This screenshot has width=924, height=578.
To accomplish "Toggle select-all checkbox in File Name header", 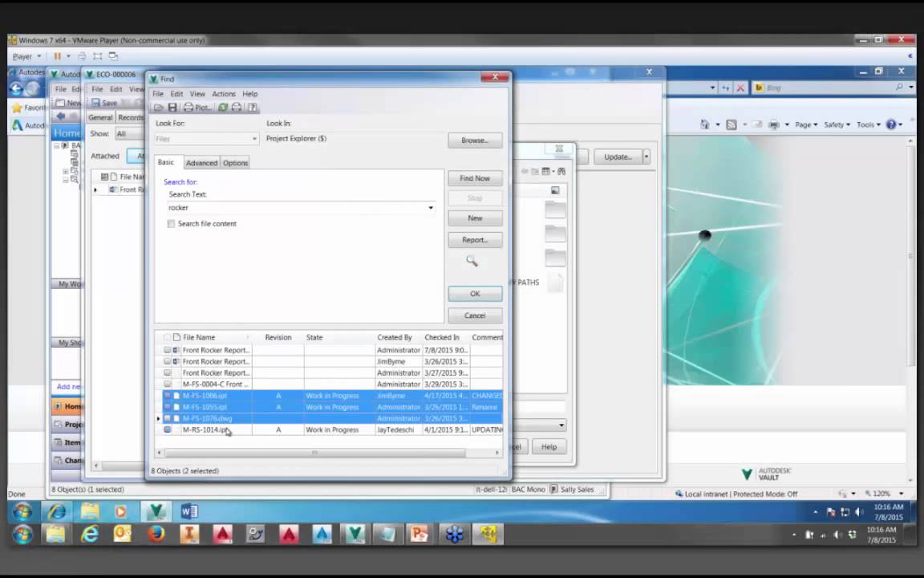I will (x=168, y=337).
